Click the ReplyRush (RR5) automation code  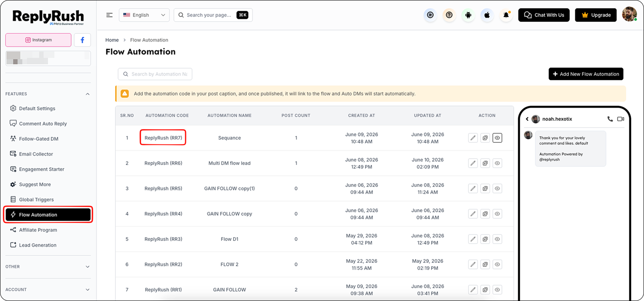coord(163,189)
